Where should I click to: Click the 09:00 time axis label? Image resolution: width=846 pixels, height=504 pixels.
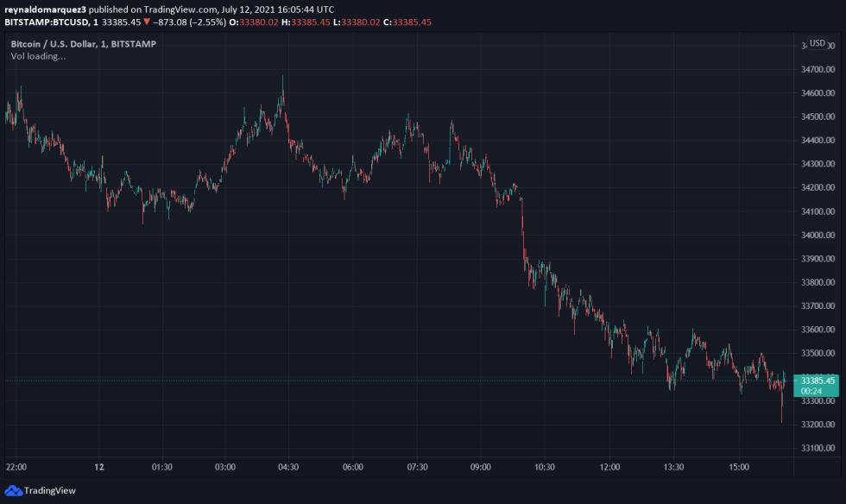click(481, 467)
